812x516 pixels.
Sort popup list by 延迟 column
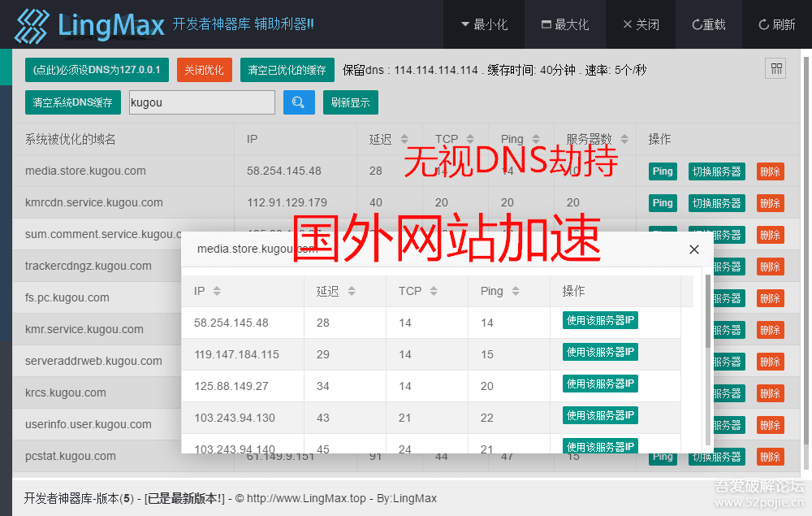(352, 291)
